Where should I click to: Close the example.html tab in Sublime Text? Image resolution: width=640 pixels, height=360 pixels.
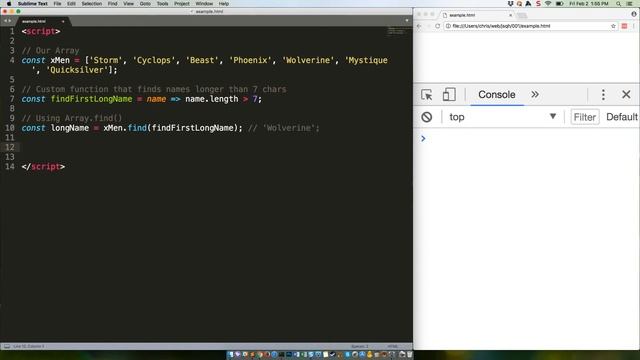tap(63, 21)
